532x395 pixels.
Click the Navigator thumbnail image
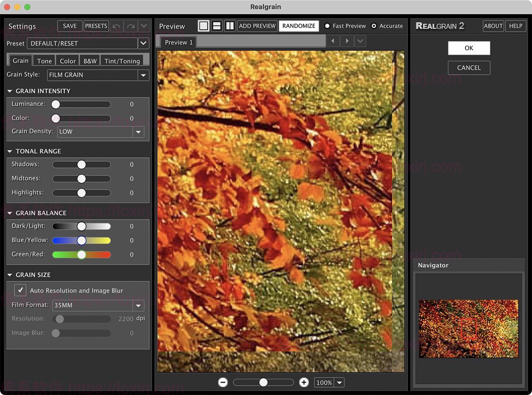tap(469, 329)
